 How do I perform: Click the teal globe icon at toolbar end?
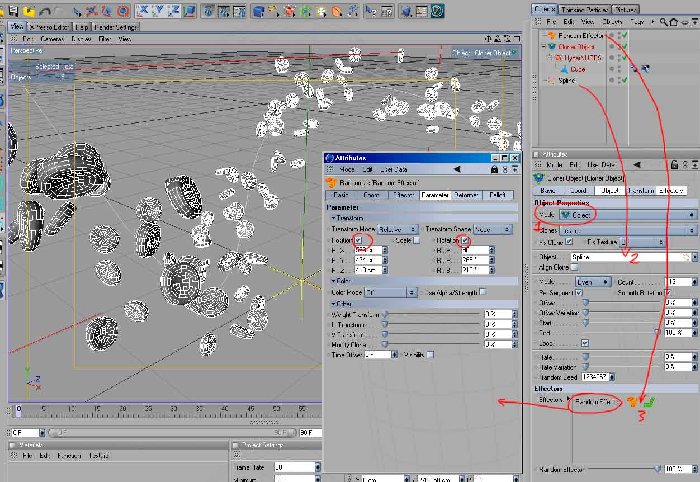(x=437, y=10)
